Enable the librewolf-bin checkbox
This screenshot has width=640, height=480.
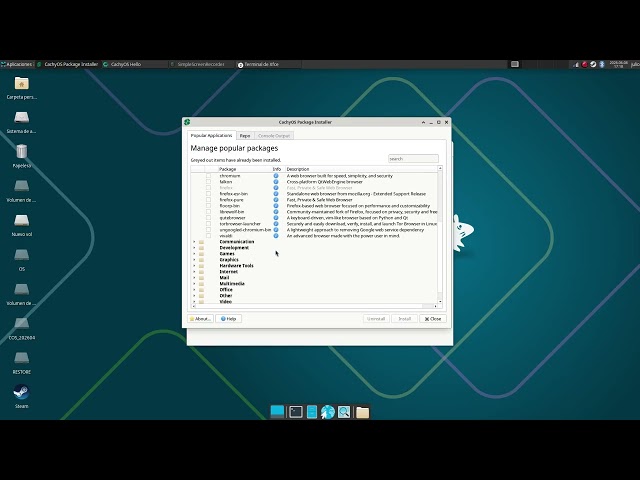pos(209,212)
